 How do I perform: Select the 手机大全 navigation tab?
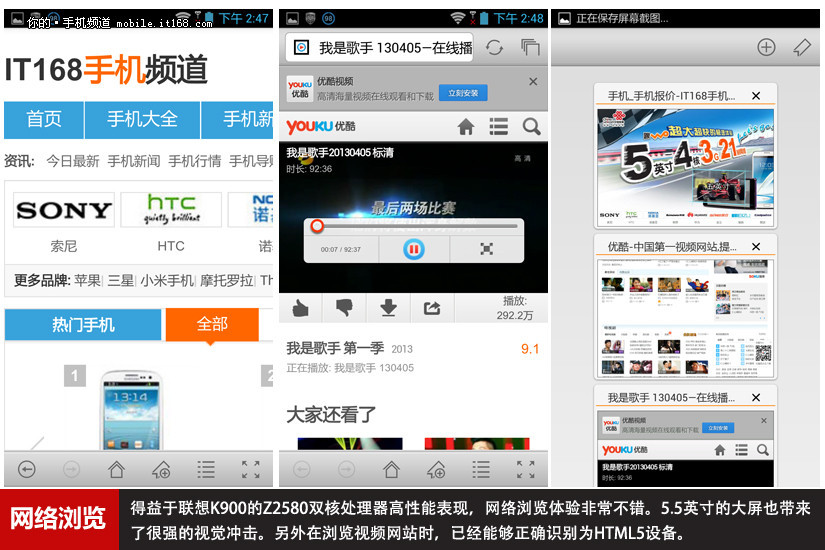[x=142, y=119]
